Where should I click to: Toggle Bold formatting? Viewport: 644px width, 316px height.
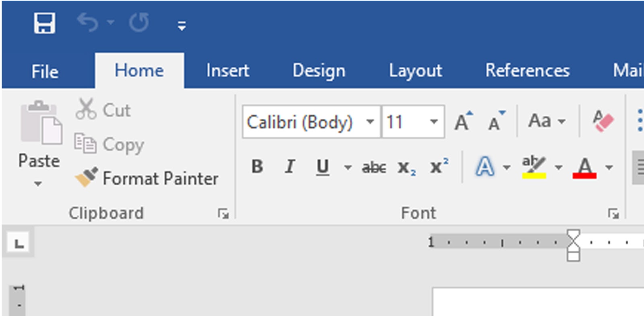coord(257,167)
